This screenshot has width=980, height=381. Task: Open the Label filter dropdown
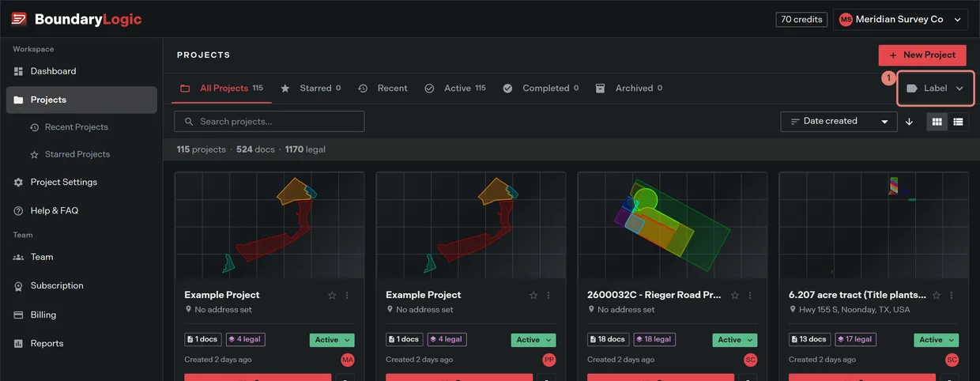coord(936,89)
